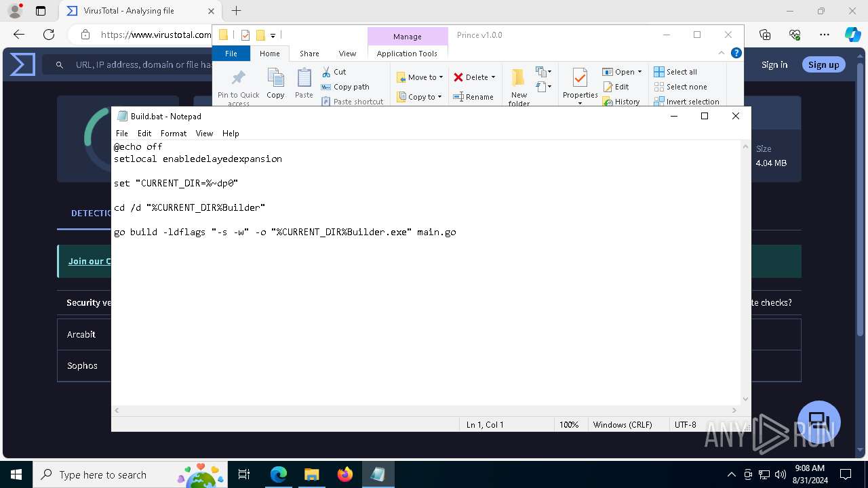The height and width of the screenshot is (488, 868).
Task: Show hidden system tray icons
Action: [731, 474]
